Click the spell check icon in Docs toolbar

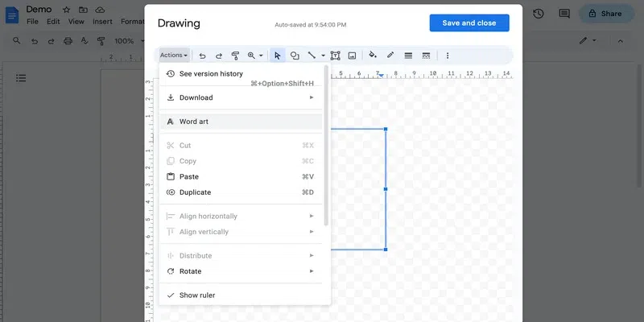click(x=85, y=41)
